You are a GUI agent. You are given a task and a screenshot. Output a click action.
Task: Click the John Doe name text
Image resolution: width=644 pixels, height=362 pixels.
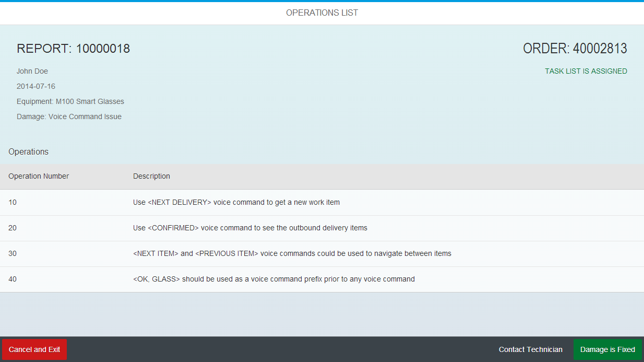(x=32, y=71)
